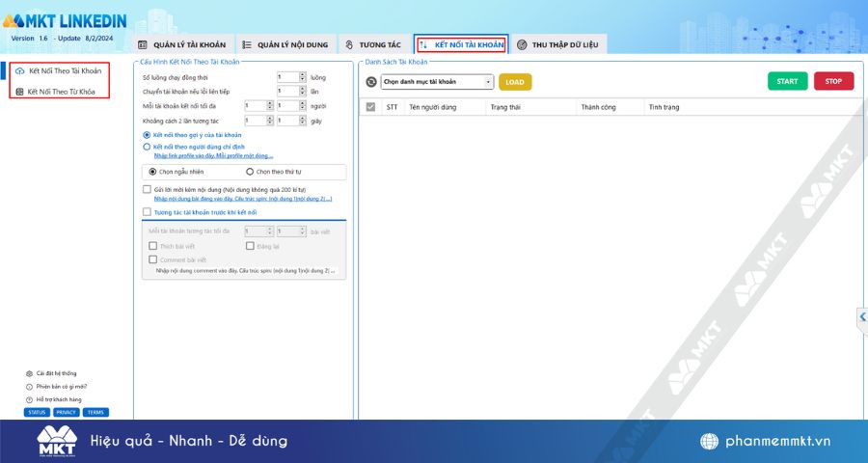The image size is (868, 463).
Task: Tick the Comment bài viết checkbox
Action: coord(152,259)
